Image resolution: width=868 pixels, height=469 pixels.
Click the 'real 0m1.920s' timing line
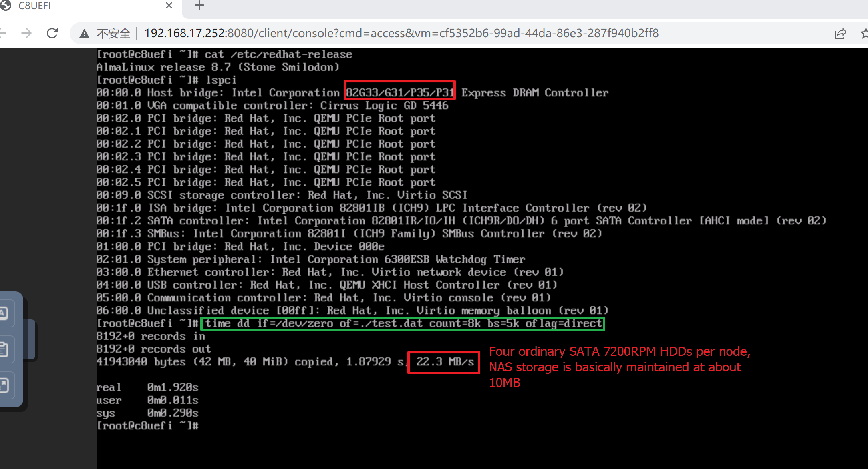pyautogui.click(x=147, y=387)
